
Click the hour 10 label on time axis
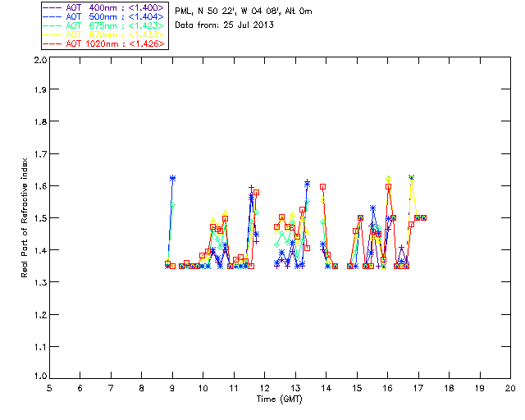203,388
